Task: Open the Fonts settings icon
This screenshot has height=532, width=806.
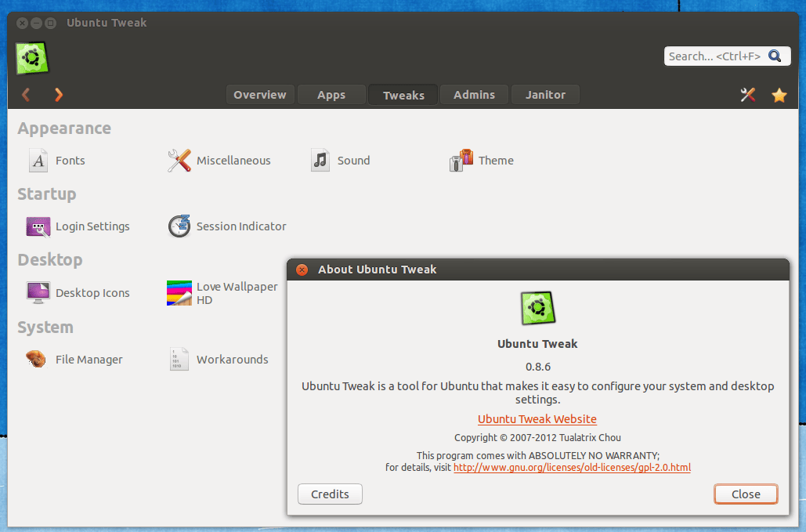Action: pyautogui.click(x=38, y=160)
